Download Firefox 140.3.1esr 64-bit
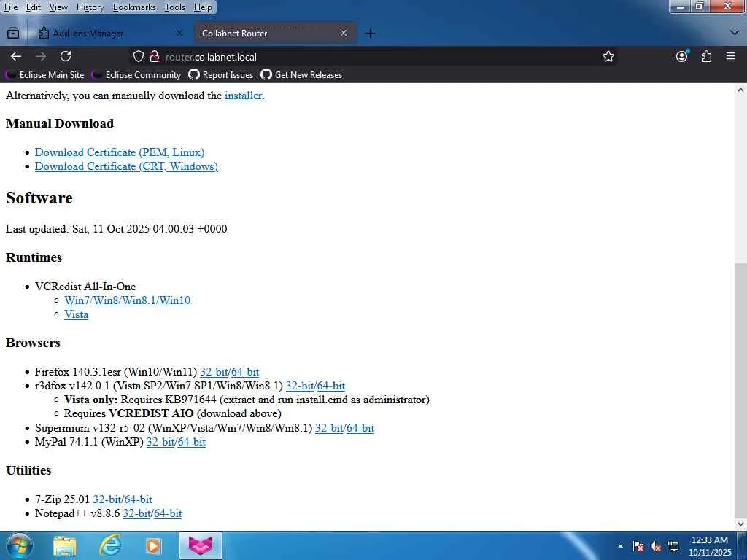This screenshot has height=560, width=747. (245, 372)
